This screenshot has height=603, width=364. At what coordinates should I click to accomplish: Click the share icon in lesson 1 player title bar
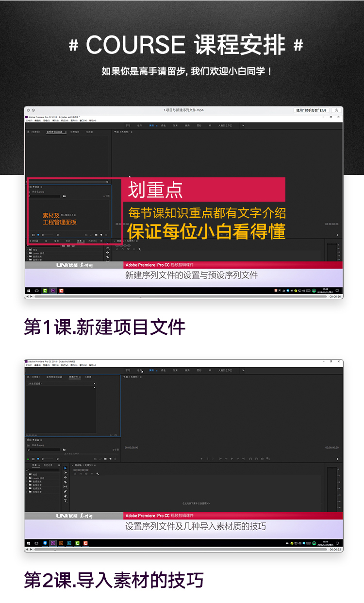pos(336,110)
